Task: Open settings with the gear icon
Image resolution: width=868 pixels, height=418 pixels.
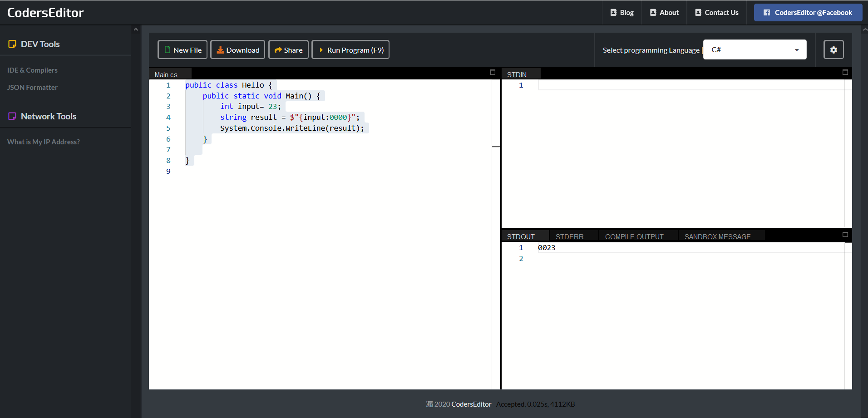Action: pos(833,50)
